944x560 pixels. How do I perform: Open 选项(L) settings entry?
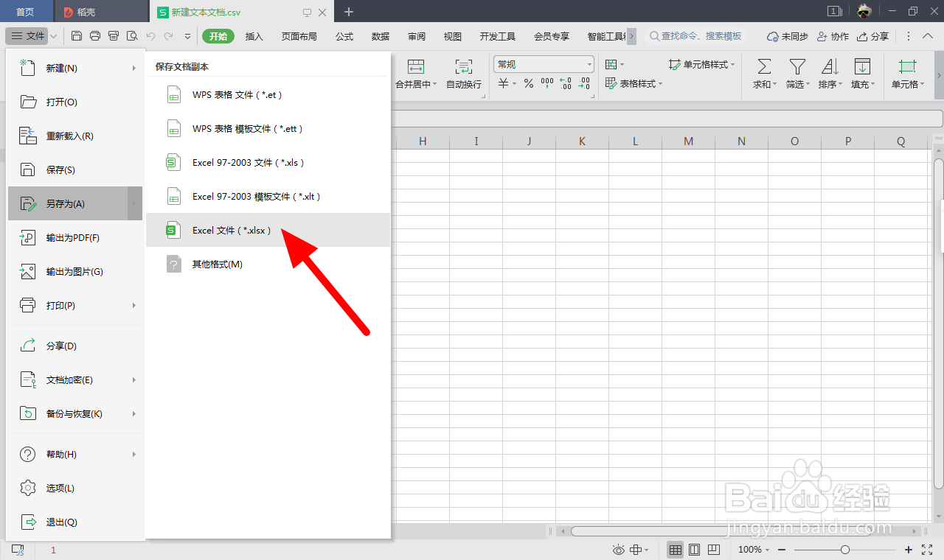[x=74, y=489]
